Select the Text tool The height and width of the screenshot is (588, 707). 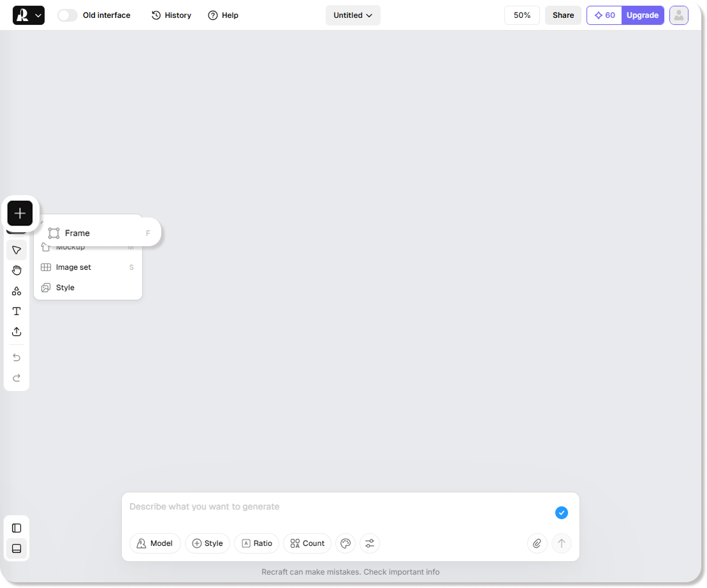[x=17, y=311]
